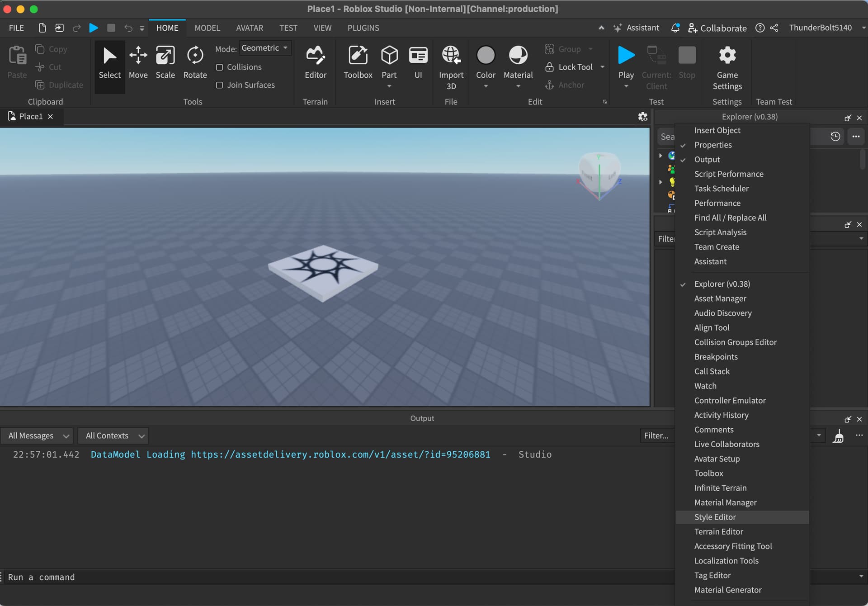Switch to the MODEL ribbon tab
The width and height of the screenshot is (868, 606).
[x=207, y=28]
